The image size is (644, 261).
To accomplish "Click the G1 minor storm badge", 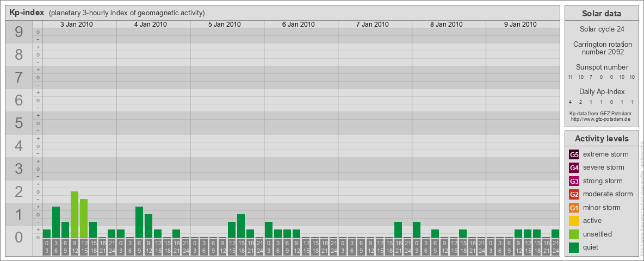I will pos(574,208).
